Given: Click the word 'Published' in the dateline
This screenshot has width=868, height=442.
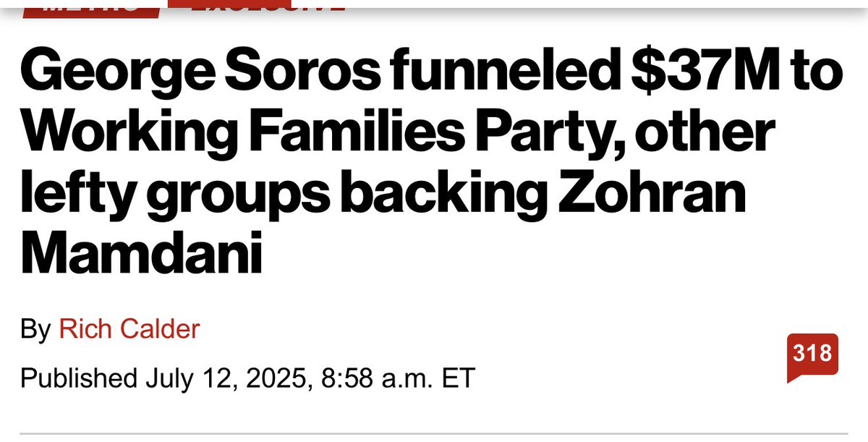Looking at the screenshot, I should (79, 378).
